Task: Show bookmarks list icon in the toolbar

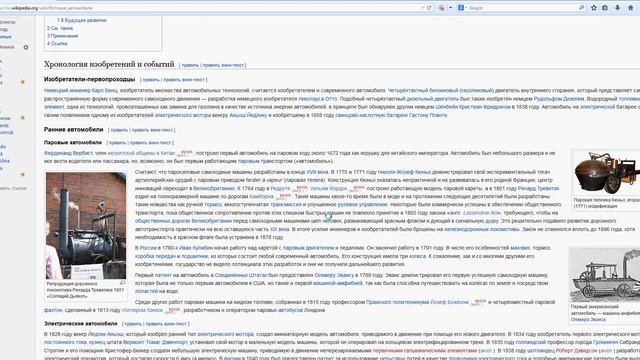Action: tap(605, 8)
